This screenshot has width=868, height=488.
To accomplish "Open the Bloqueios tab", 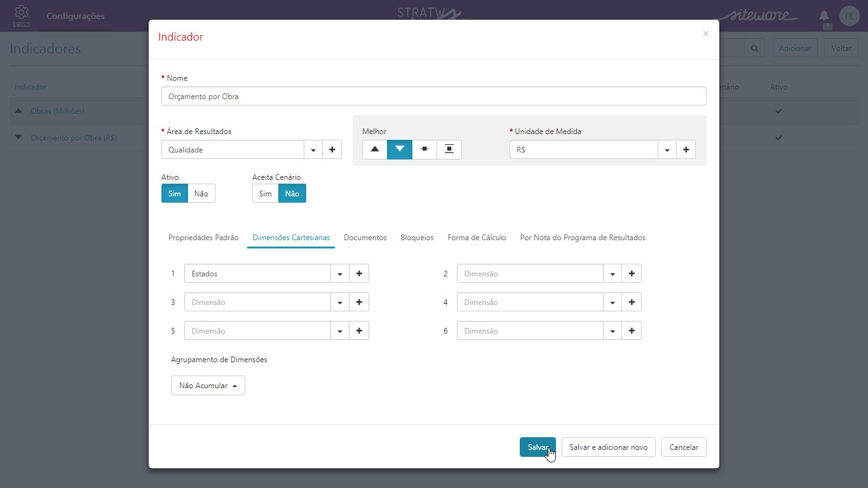I will tap(417, 238).
